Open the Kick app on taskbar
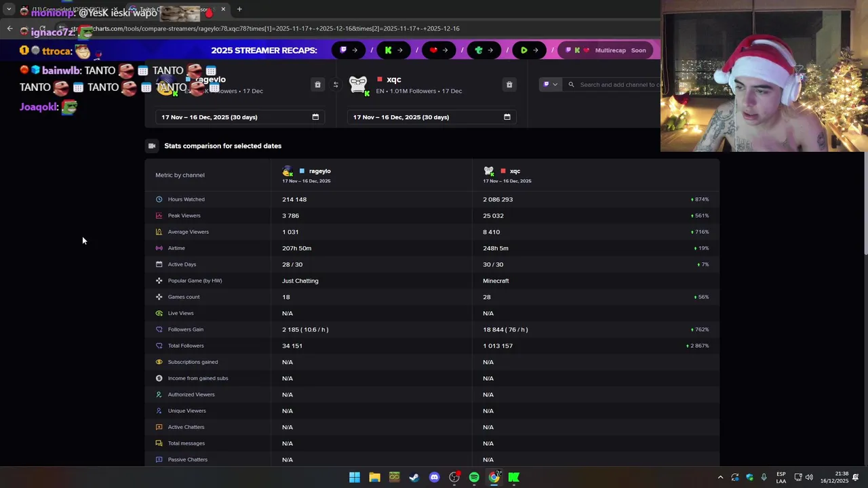Viewport: 868px width, 488px height. [x=514, y=477]
